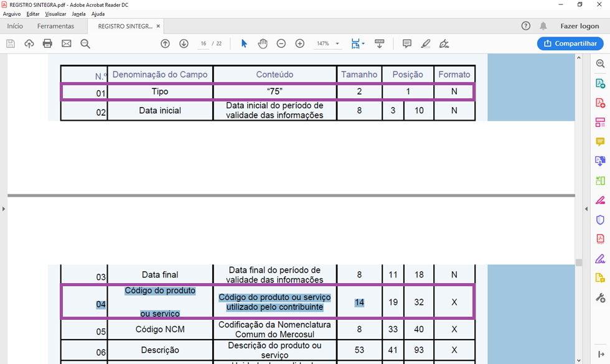Image resolution: width=610 pixels, height=364 pixels.
Task: Click the 'Tamanho' column header
Action: pyautogui.click(x=359, y=74)
